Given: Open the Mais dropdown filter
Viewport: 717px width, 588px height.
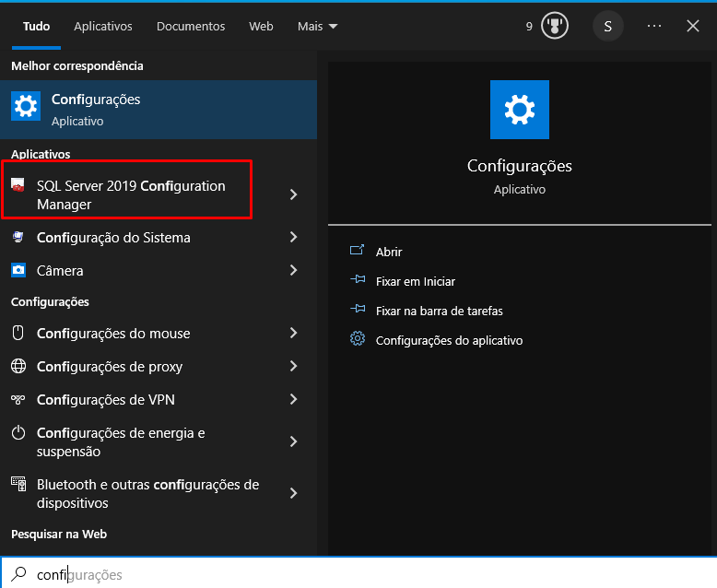Looking at the screenshot, I should point(317,27).
